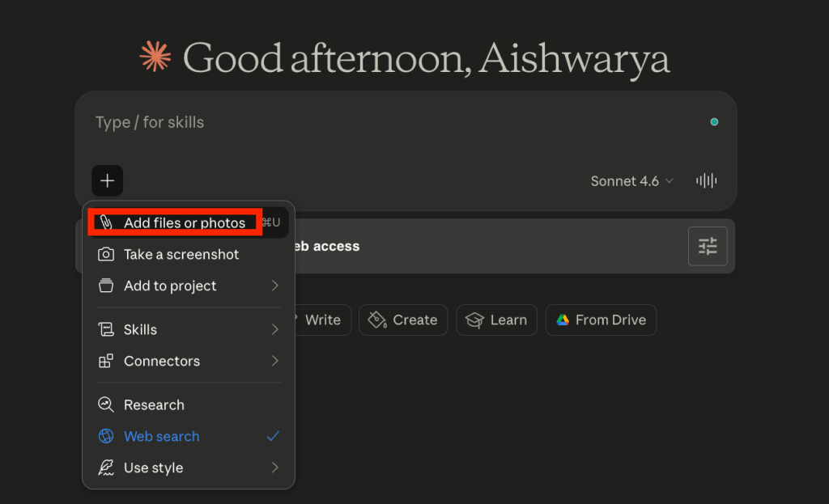This screenshot has width=829, height=504.
Task: Click the Create suggestion chip
Action: coord(403,320)
